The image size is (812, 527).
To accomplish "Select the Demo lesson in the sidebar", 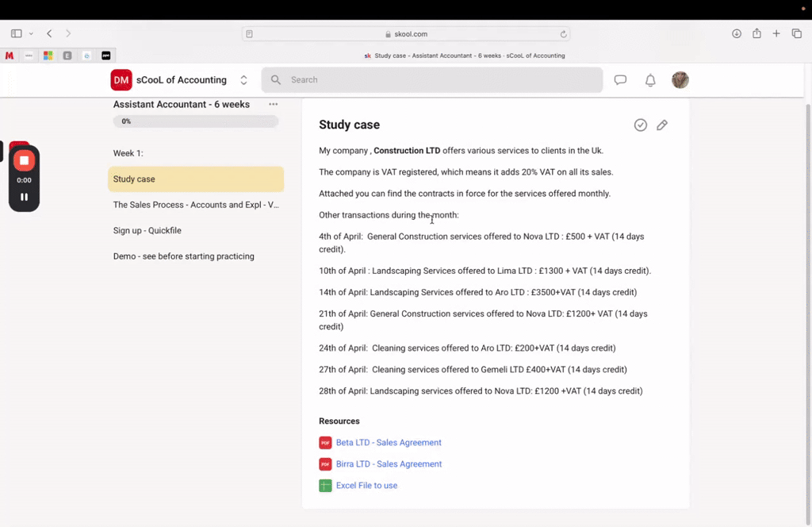I will (x=183, y=256).
